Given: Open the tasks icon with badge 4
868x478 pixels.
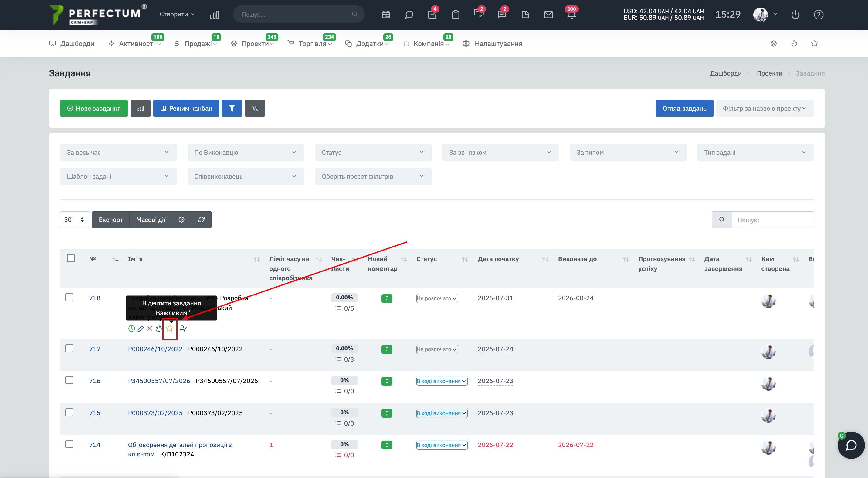Looking at the screenshot, I should tap(432, 15).
